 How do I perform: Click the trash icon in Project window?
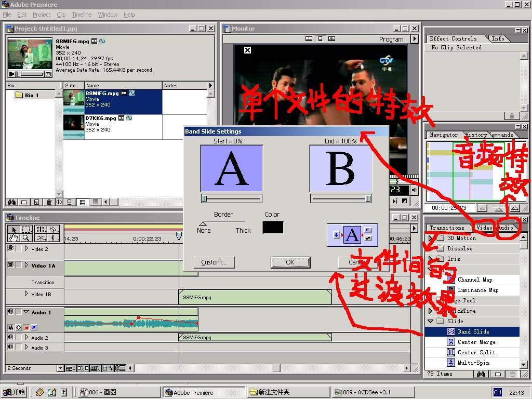click(x=49, y=202)
